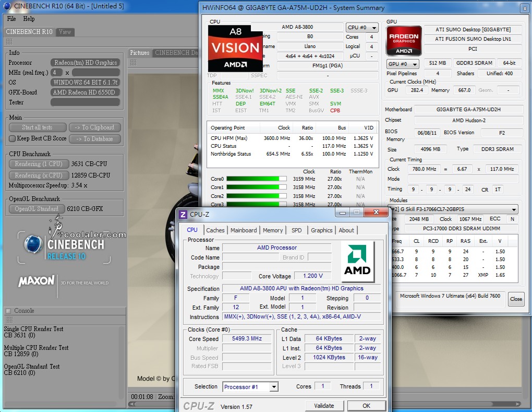
Task: Click the CINEBENCH app icon in title bar
Action: 7,6
